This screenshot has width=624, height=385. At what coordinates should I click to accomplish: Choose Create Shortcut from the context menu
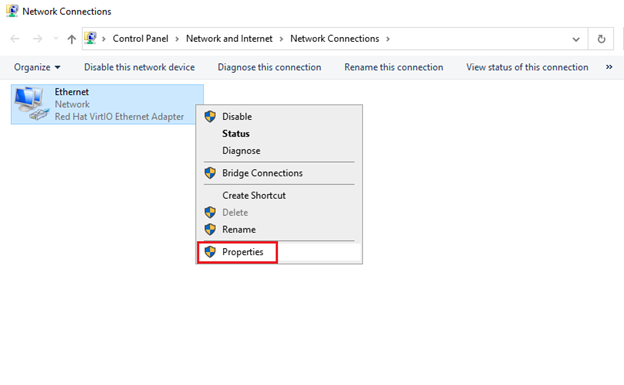[279, 195]
